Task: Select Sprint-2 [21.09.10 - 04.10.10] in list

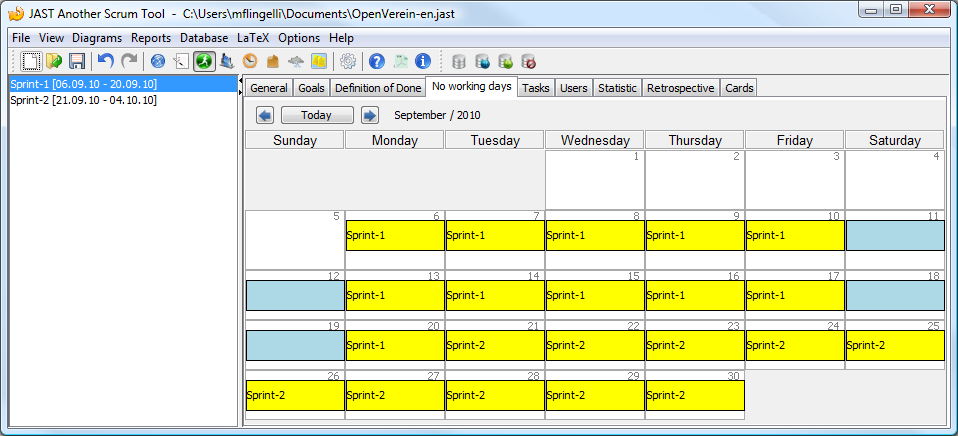Action: pos(123,100)
